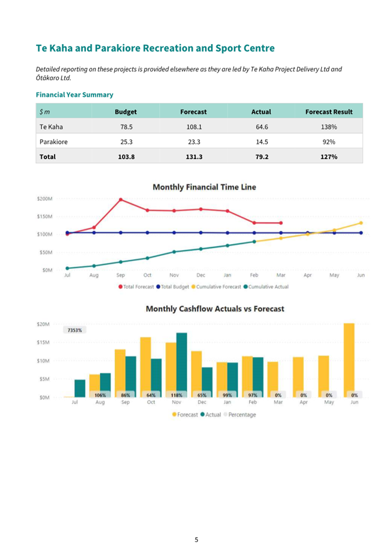Screen dimensions: 392x555
Task: Select the Te Kaha forecast value 108.1
Action: [x=194, y=127]
